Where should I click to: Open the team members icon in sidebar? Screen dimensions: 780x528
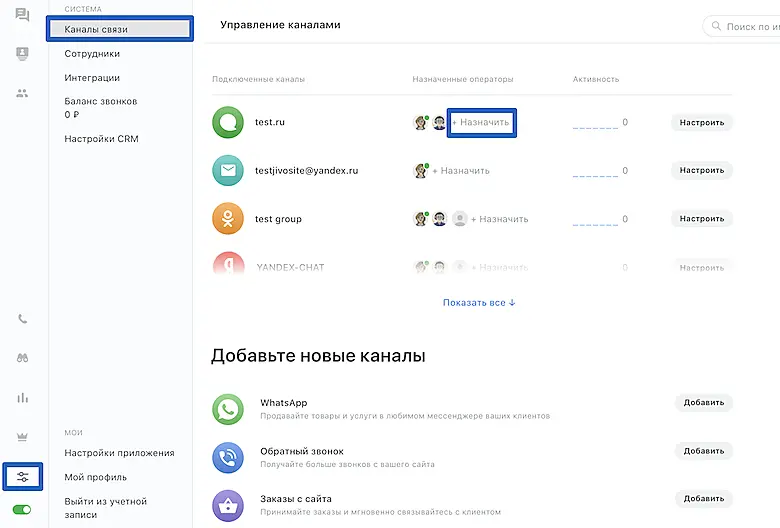pos(22,93)
